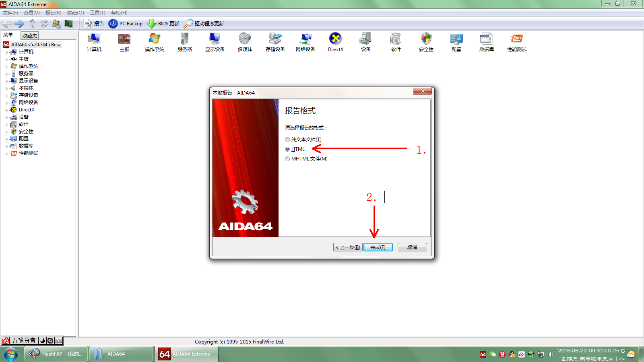Expand the 操作系统 tree node
Image resolution: width=644 pixels, height=362 pixels.
[x=6, y=67]
